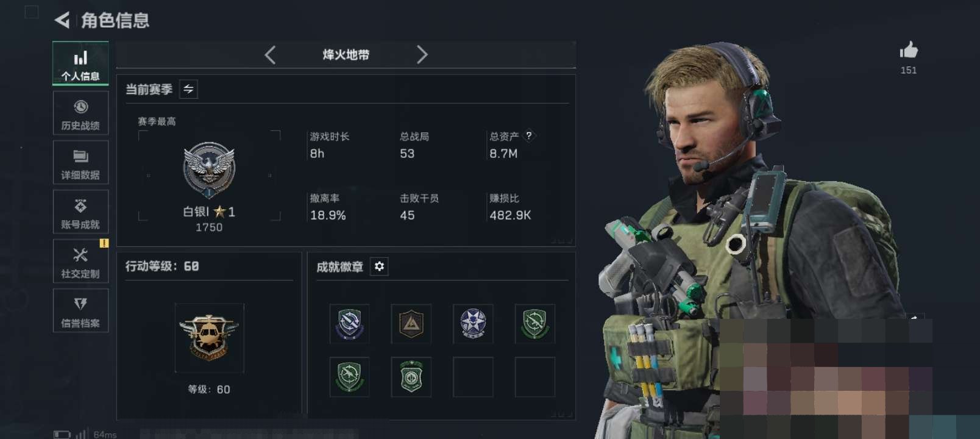This screenshot has width=980, height=439.
Task: Open 账号成就 achievements section
Action: click(80, 212)
